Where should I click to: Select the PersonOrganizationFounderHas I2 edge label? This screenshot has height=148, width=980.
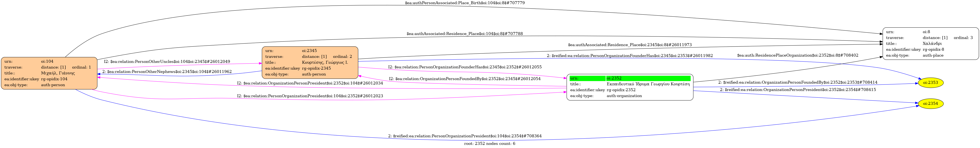[464, 67]
